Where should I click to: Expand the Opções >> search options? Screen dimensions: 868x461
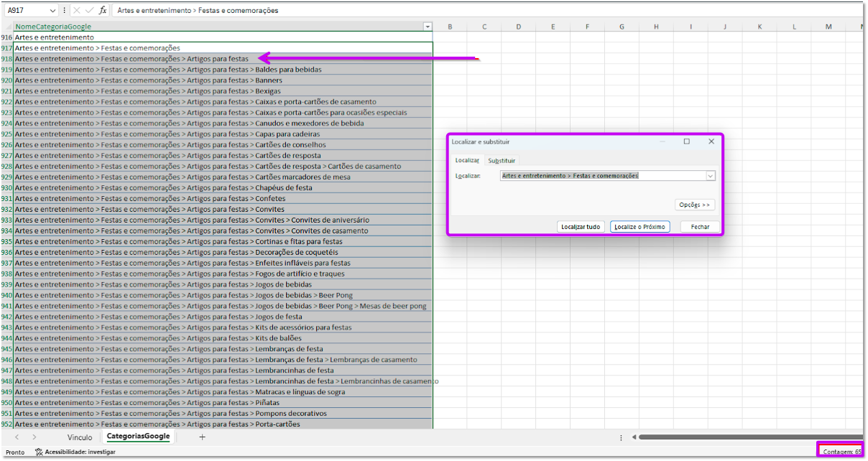tap(695, 205)
